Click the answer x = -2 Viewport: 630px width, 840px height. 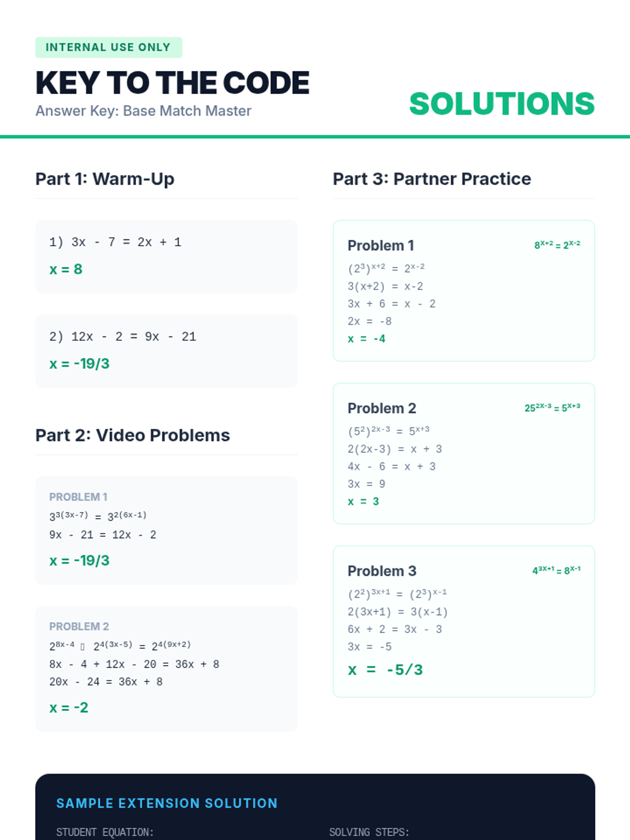coord(69,708)
